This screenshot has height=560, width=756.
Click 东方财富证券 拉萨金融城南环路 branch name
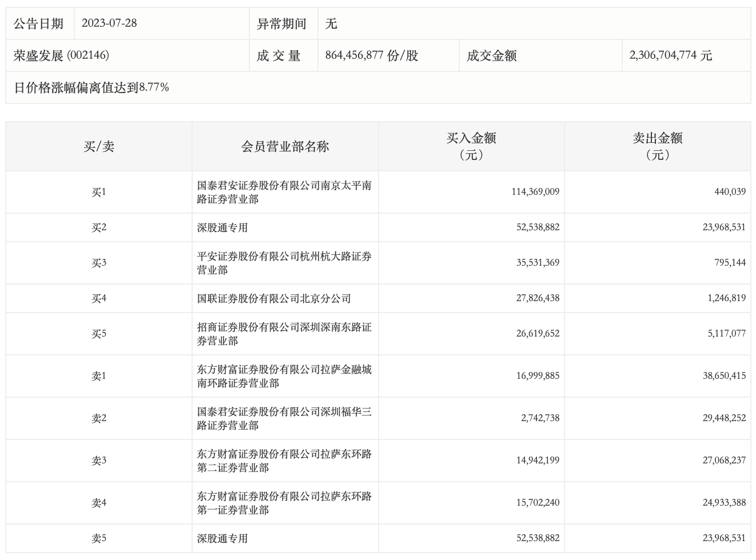point(284,377)
